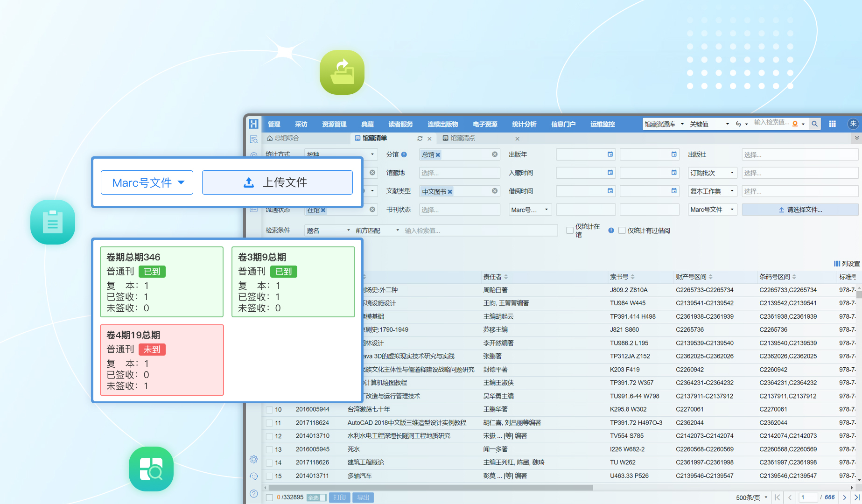
Task: Select row 12 checkbox
Action: 269,436
